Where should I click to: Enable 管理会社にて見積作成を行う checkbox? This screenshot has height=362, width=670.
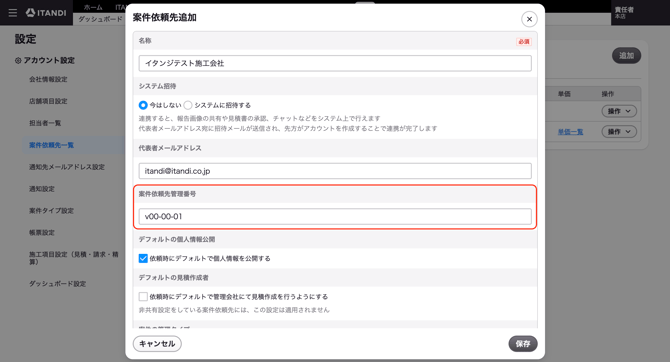[143, 297]
